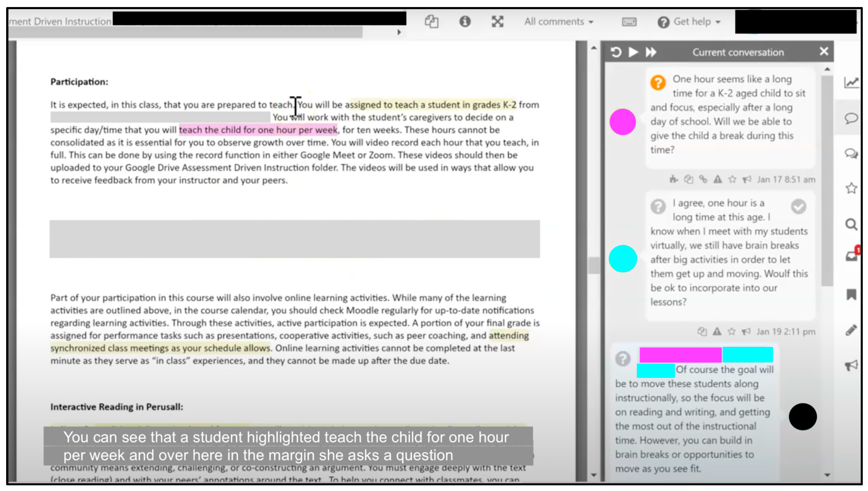The image size is (868, 491).
Task: Toggle orange question mark on first comment
Action: pyautogui.click(x=658, y=82)
